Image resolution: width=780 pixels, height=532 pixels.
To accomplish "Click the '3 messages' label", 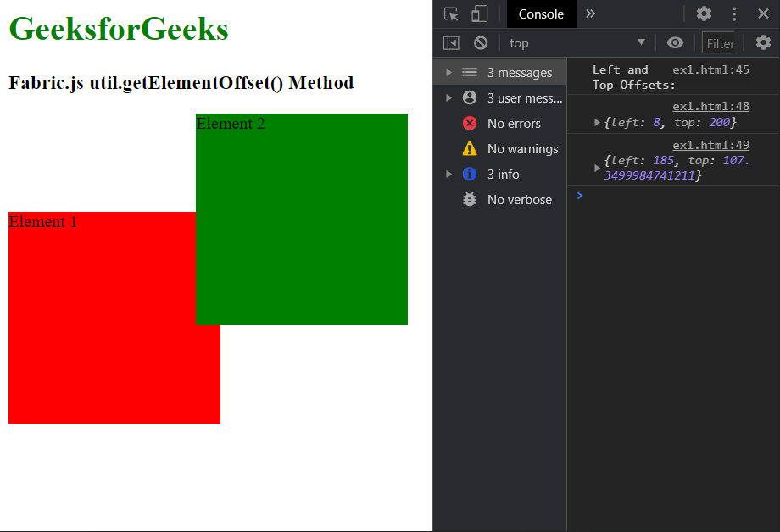I will tap(520, 73).
